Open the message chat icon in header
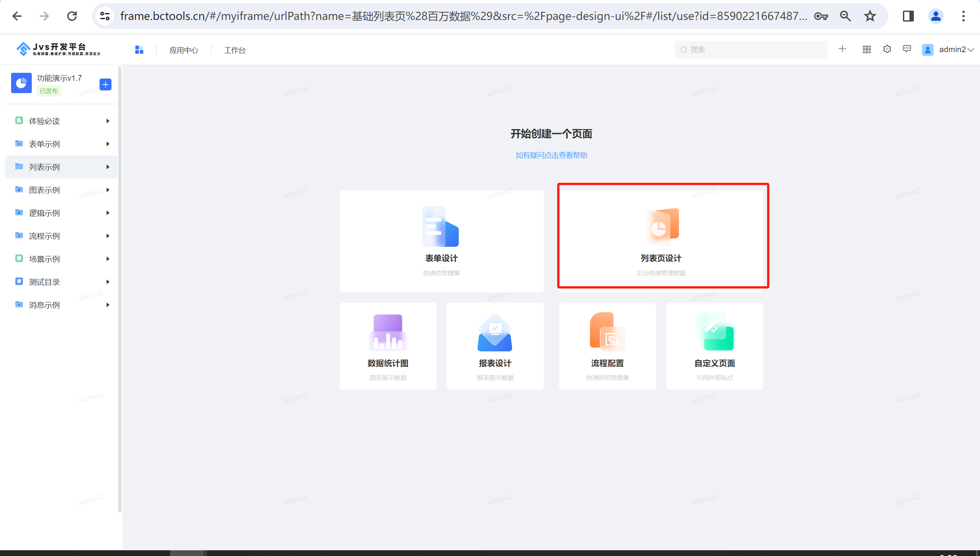 coord(907,49)
